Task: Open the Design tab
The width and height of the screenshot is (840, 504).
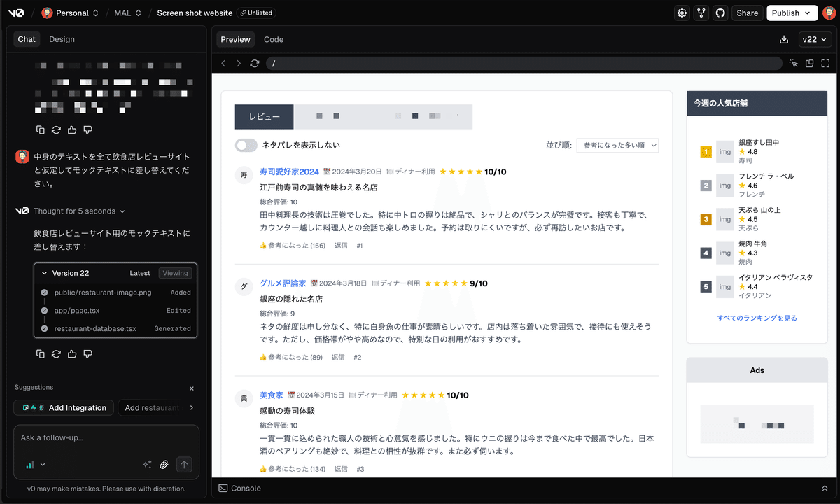Action: pyautogui.click(x=62, y=39)
